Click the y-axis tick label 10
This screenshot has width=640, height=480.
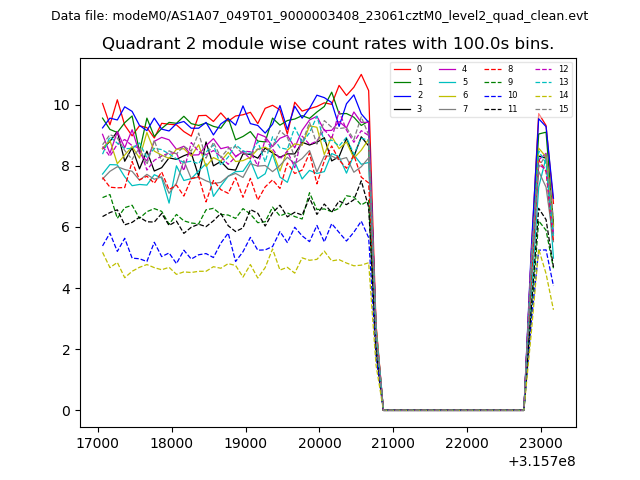pyautogui.click(x=62, y=105)
